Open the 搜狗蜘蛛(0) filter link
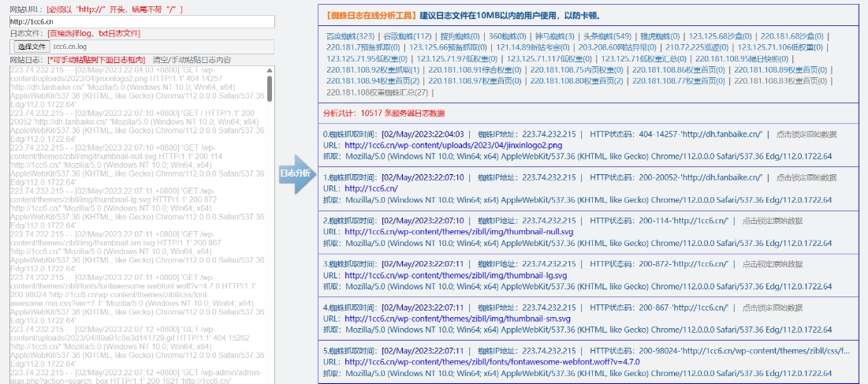Image resolution: width=868 pixels, height=384 pixels. (x=460, y=36)
